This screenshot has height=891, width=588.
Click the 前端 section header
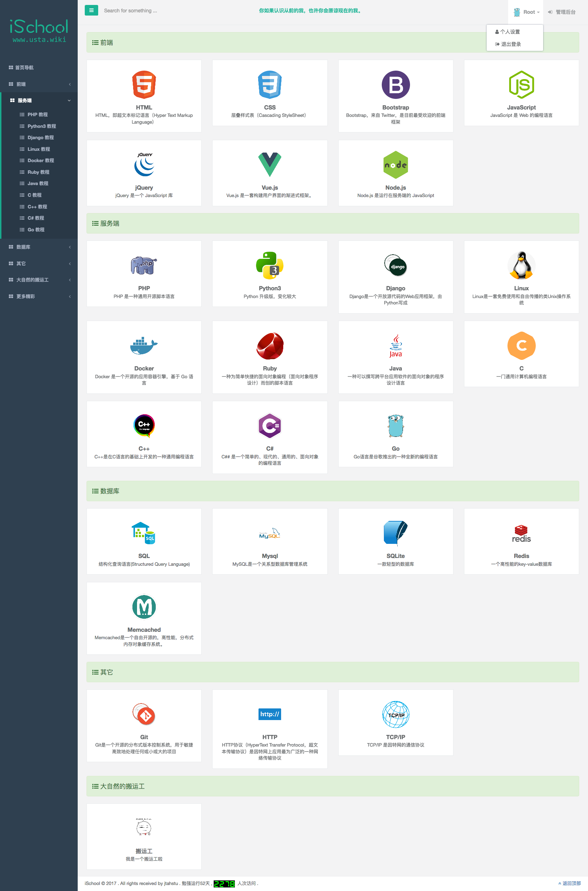click(333, 42)
